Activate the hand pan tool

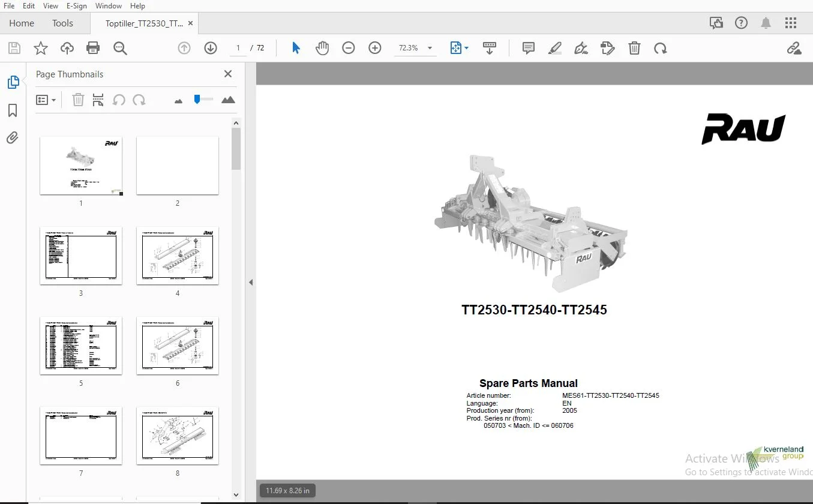coord(322,48)
